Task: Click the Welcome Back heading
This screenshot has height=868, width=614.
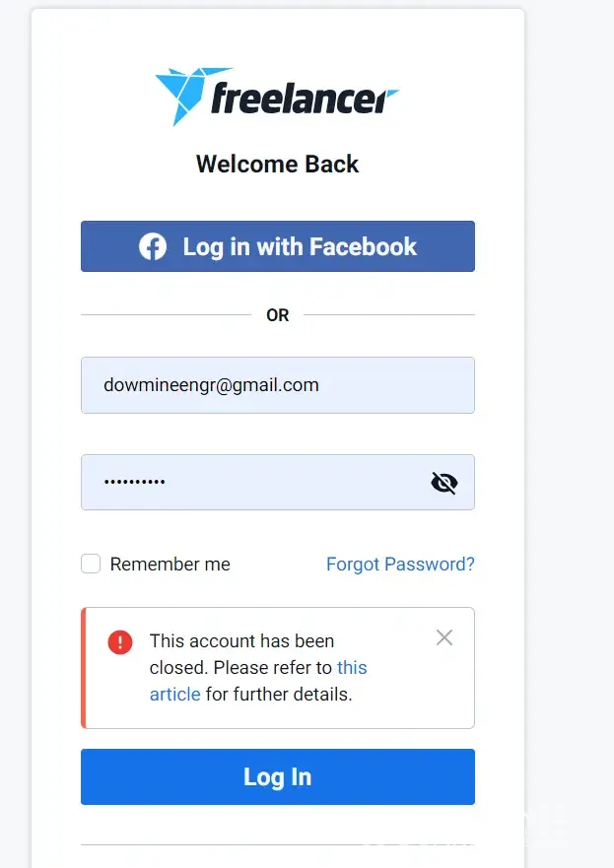Action: click(x=277, y=164)
